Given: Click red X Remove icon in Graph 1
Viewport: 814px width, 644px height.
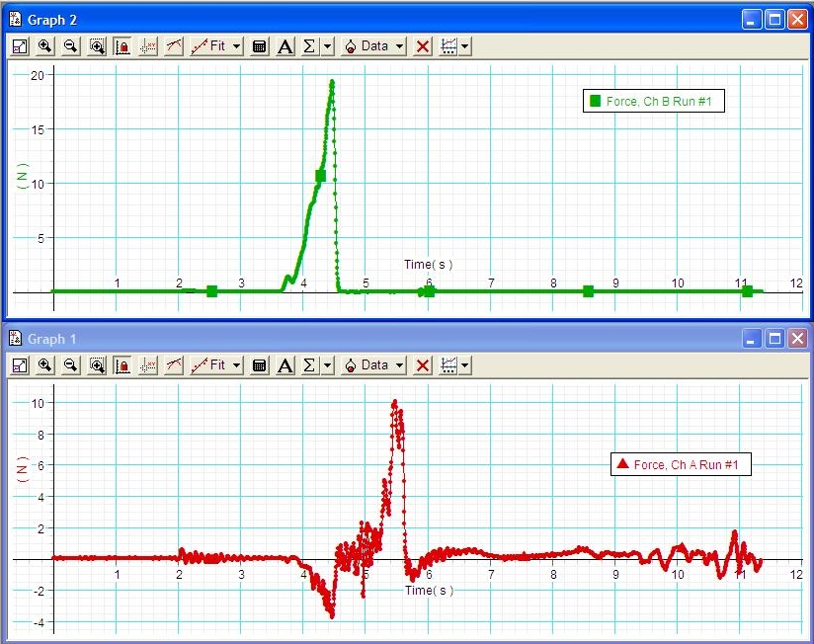Looking at the screenshot, I should [x=423, y=365].
